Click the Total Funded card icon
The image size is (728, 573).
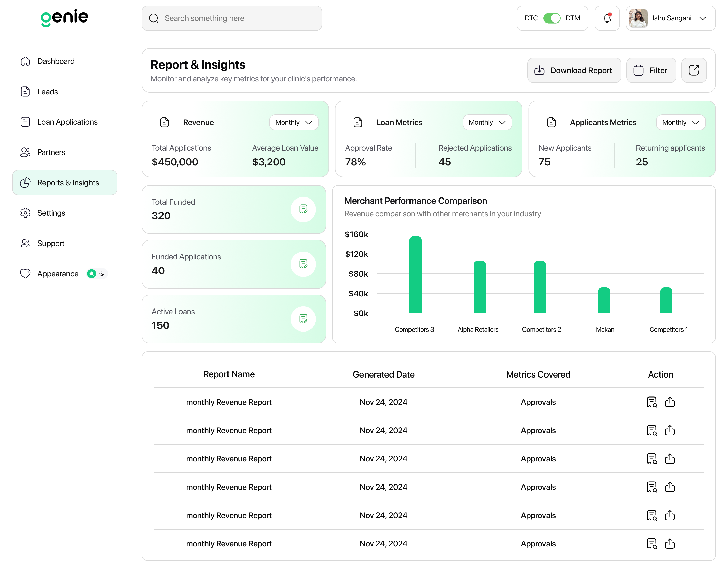point(303,209)
